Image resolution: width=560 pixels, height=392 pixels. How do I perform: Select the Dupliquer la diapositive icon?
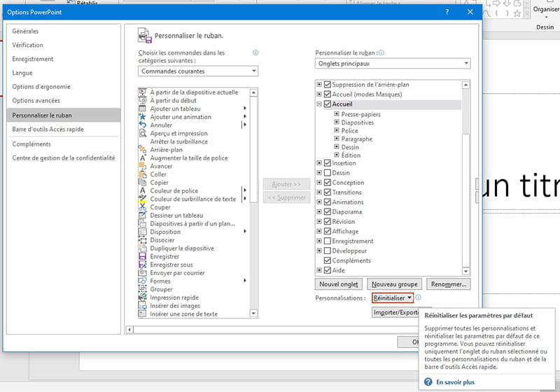point(142,248)
